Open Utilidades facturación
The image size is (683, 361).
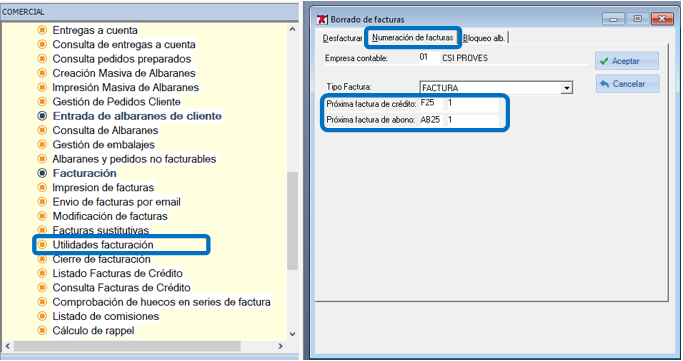[x=103, y=245]
